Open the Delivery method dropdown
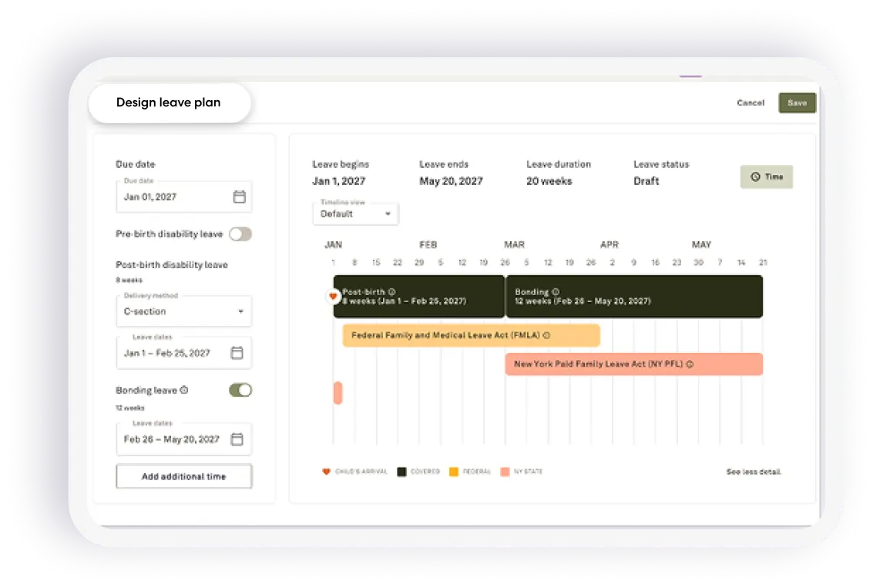The image size is (873, 588). (183, 311)
